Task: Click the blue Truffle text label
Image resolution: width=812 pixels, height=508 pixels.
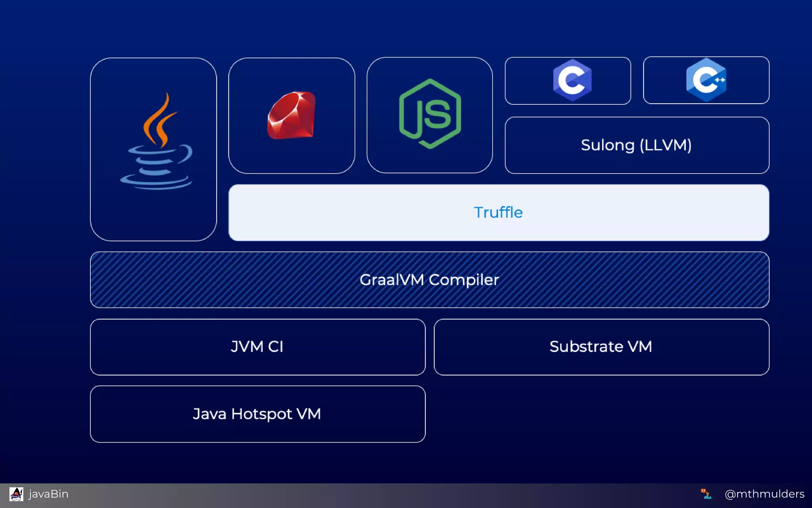Action: point(498,213)
